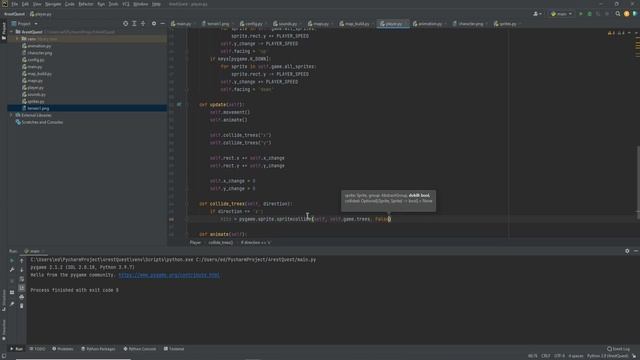640x360 pixels.
Task: Open Project panel gear options
Action: [154, 24]
